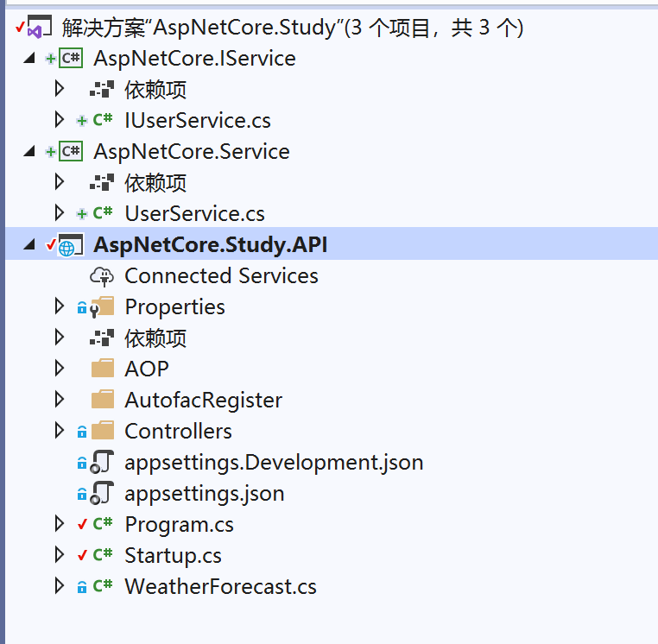
Task: Click the C# icon of WeatherForecast.cs
Action: pos(103,585)
